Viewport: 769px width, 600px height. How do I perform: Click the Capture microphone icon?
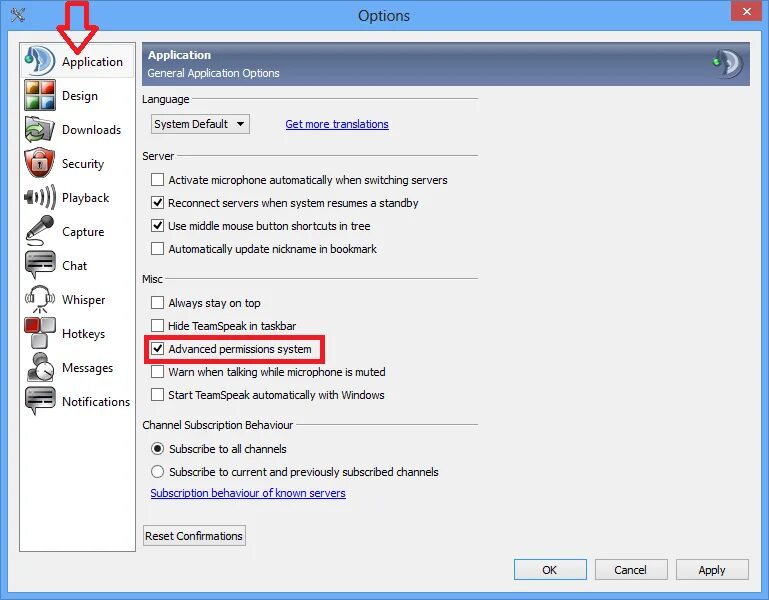[x=39, y=231]
